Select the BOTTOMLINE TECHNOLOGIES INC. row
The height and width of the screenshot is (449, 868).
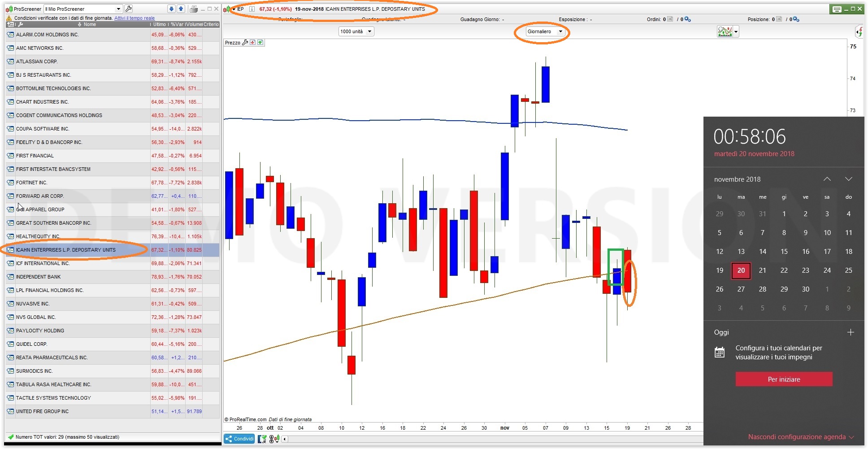pyautogui.click(x=113, y=88)
